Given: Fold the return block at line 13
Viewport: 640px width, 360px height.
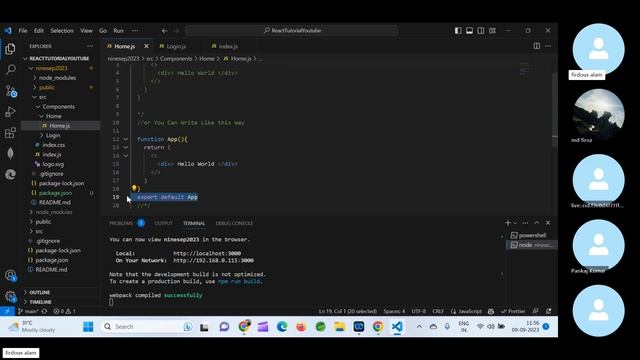Looking at the screenshot, I should click(x=126, y=147).
